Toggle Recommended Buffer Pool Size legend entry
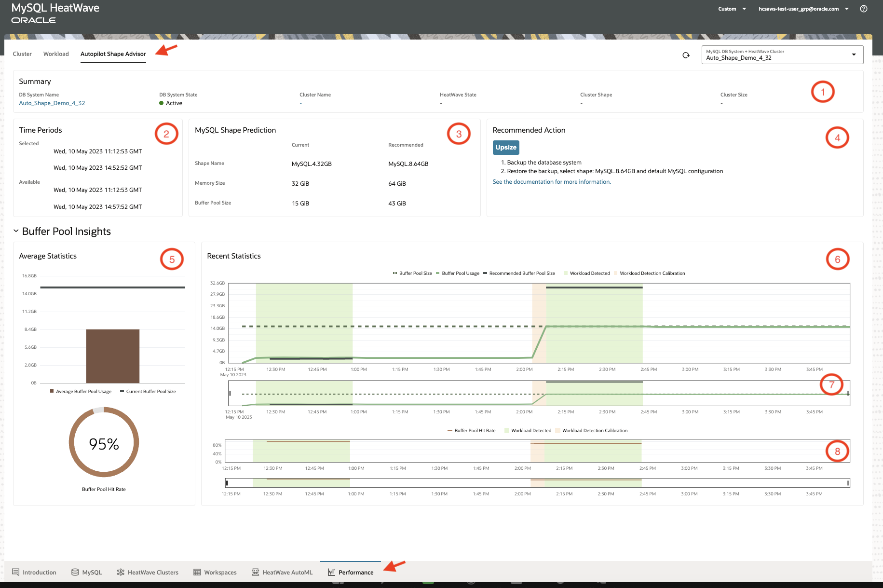 click(521, 273)
